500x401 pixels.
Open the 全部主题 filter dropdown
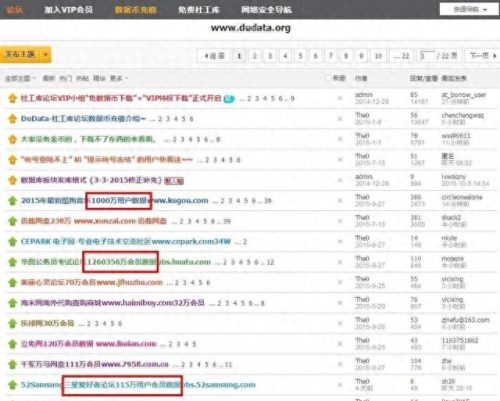coord(20,78)
